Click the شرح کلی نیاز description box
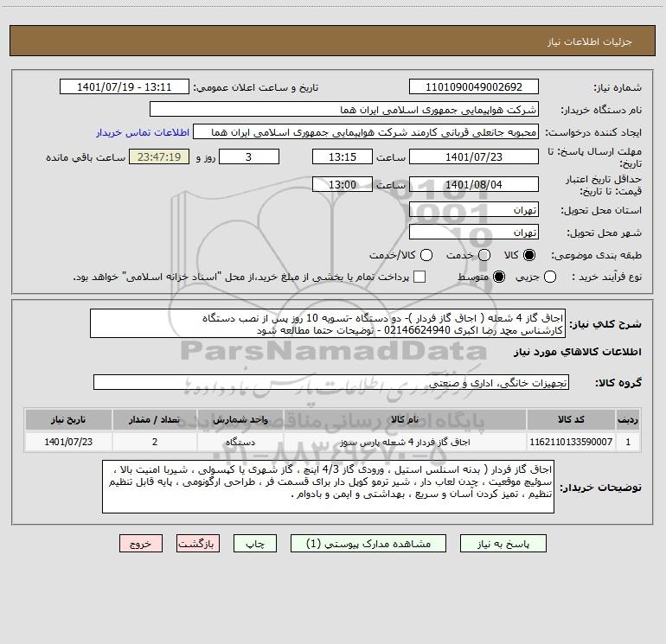The image size is (666, 644). coord(328,324)
